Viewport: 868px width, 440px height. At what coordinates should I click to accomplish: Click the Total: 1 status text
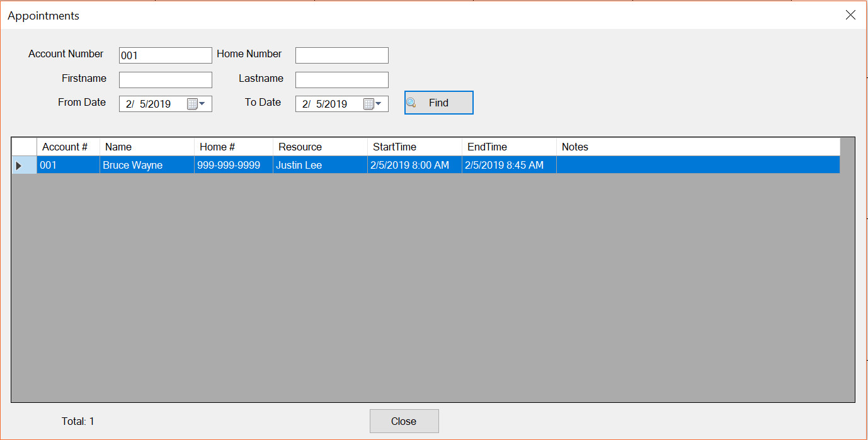pyautogui.click(x=78, y=421)
